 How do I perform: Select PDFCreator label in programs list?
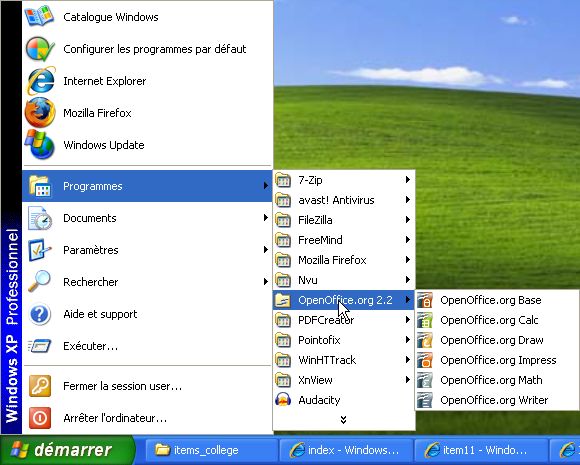326,320
